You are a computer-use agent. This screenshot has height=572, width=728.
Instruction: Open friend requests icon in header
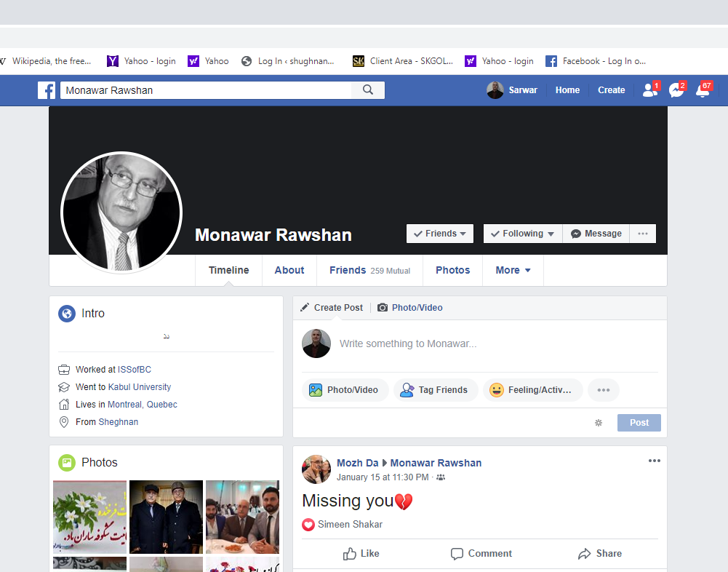click(650, 90)
